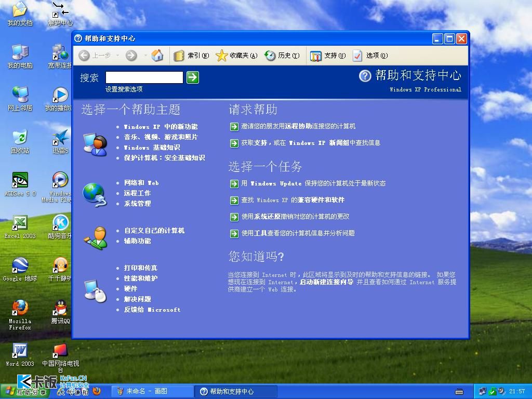
Task: Select 解码中心 desktop icon
Action: coord(60,14)
